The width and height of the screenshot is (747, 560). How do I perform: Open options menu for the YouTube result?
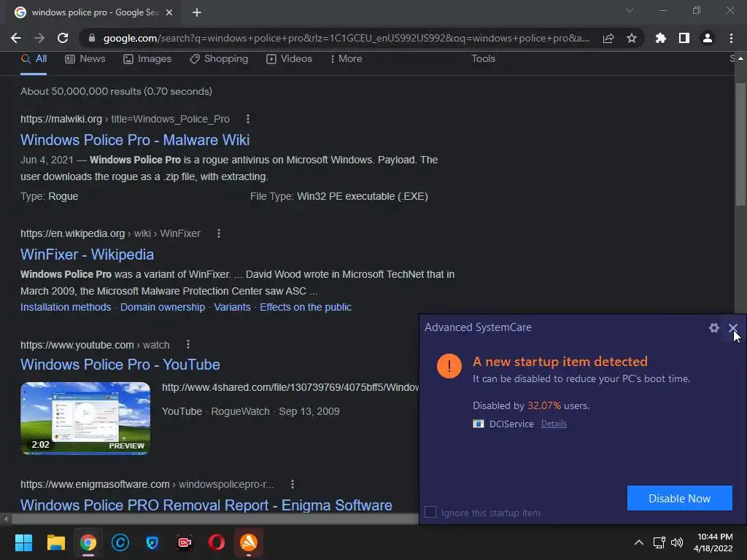coord(188,344)
